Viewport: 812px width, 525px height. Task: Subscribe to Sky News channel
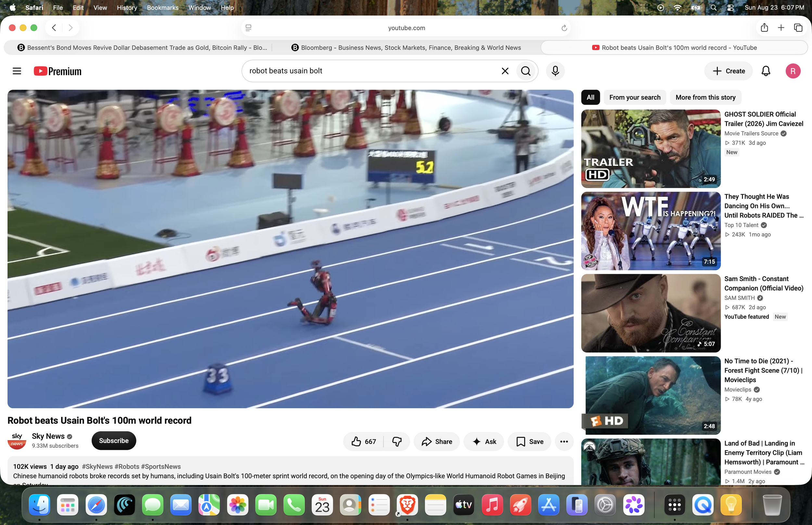[x=114, y=441]
